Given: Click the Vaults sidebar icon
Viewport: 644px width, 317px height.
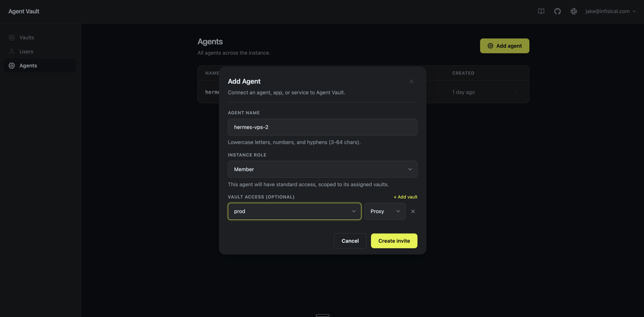Looking at the screenshot, I should pos(12,37).
